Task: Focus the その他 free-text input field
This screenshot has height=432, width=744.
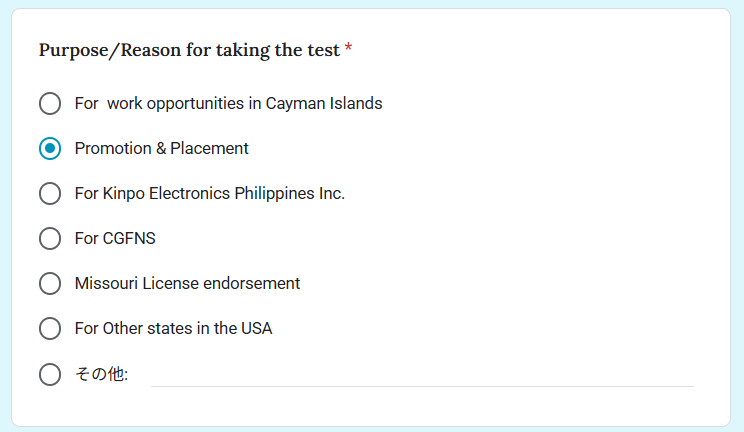Action: 421,374
